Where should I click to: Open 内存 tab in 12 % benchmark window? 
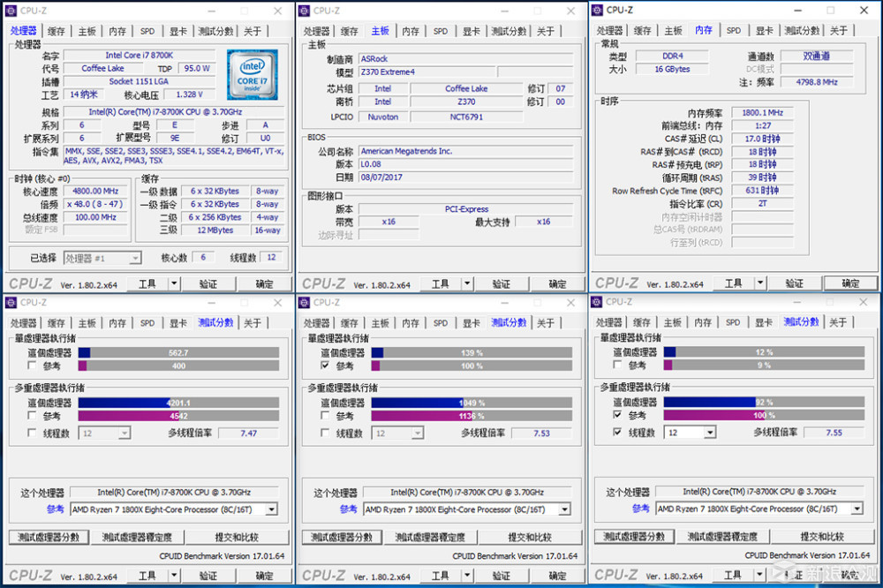[x=703, y=323]
